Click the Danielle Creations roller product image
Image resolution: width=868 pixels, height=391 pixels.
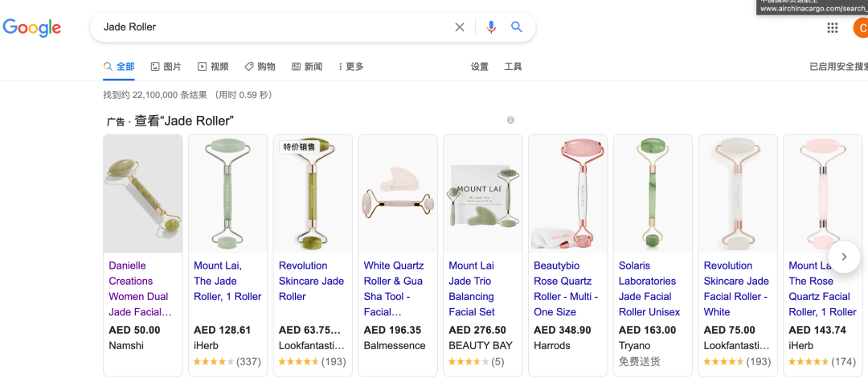tap(143, 194)
